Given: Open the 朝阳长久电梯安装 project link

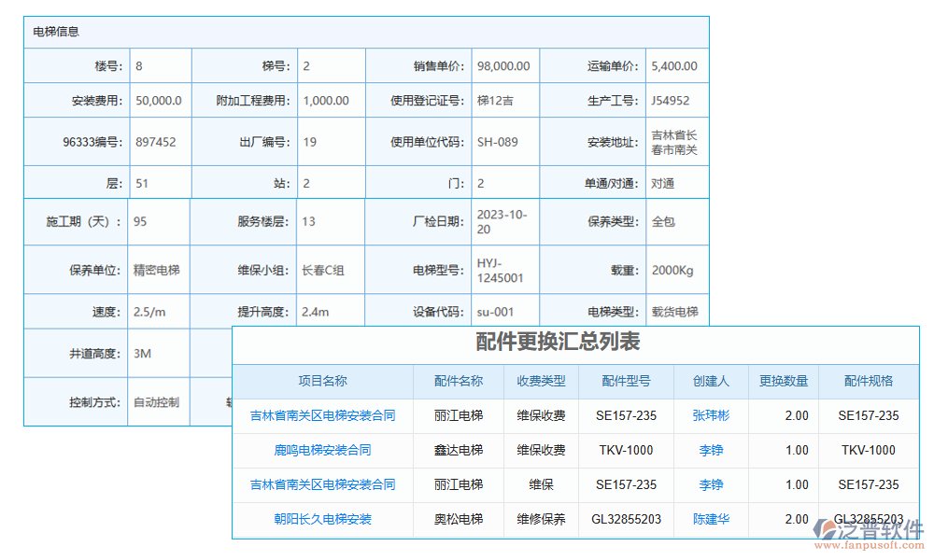Looking at the screenshot, I should 322,520.
